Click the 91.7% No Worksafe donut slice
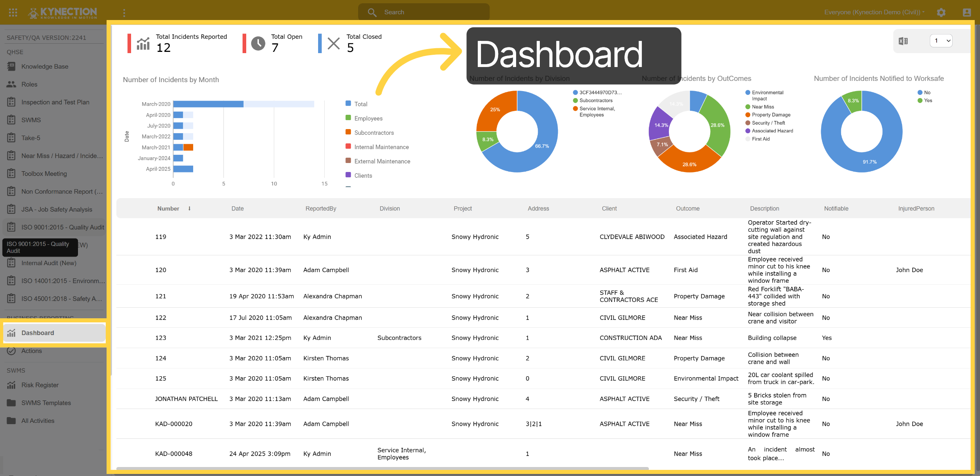The image size is (980, 476). 870,162
